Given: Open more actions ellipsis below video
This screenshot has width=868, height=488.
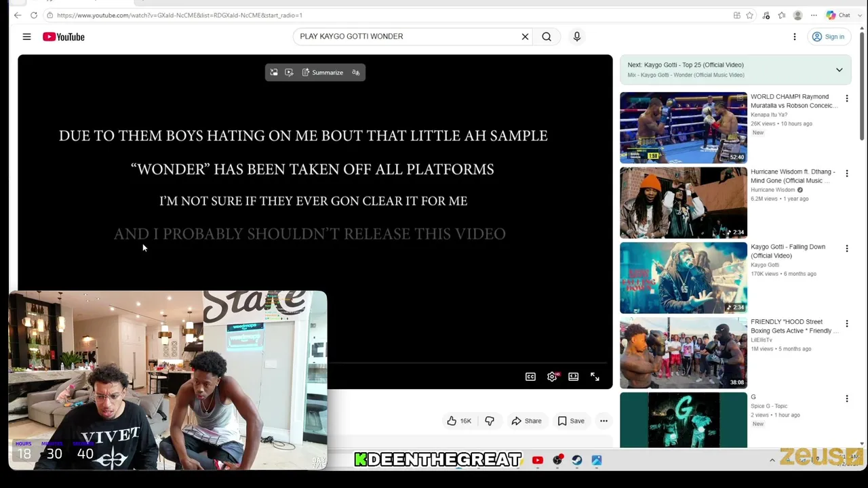Looking at the screenshot, I should pyautogui.click(x=604, y=421).
